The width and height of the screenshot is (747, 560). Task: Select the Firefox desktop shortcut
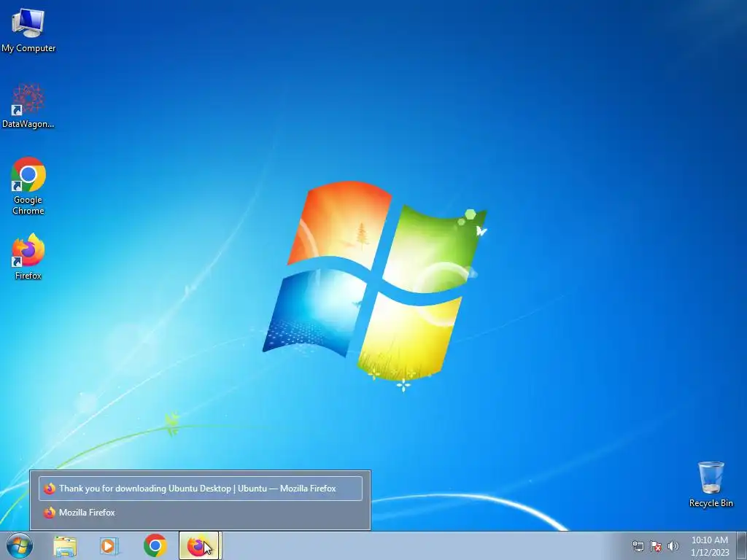tap(28, 256)
